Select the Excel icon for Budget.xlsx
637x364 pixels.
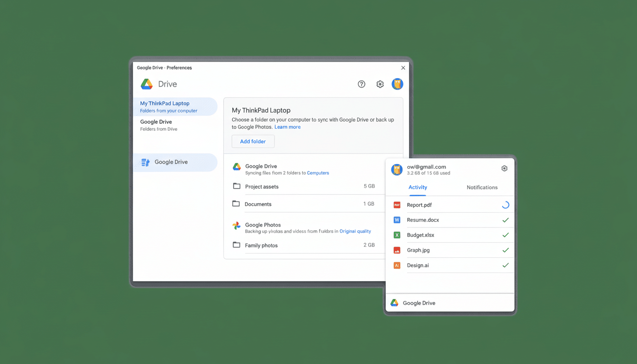[x=397, y=235]
